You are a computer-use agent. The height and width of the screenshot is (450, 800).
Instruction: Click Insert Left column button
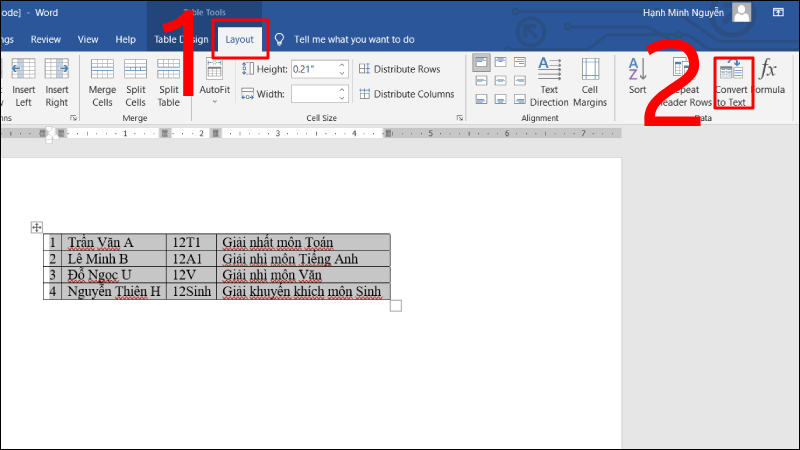click(x=23, y=83)
